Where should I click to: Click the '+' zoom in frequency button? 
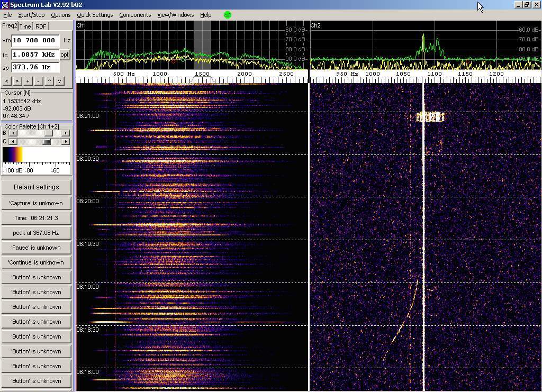(28, 81)
